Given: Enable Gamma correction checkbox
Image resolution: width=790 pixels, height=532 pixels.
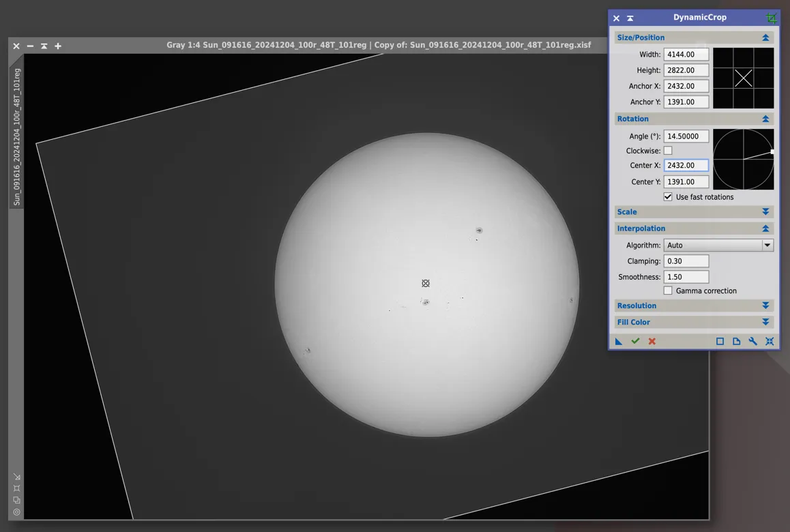Looking at the screenshot, I should coord(668,291).
